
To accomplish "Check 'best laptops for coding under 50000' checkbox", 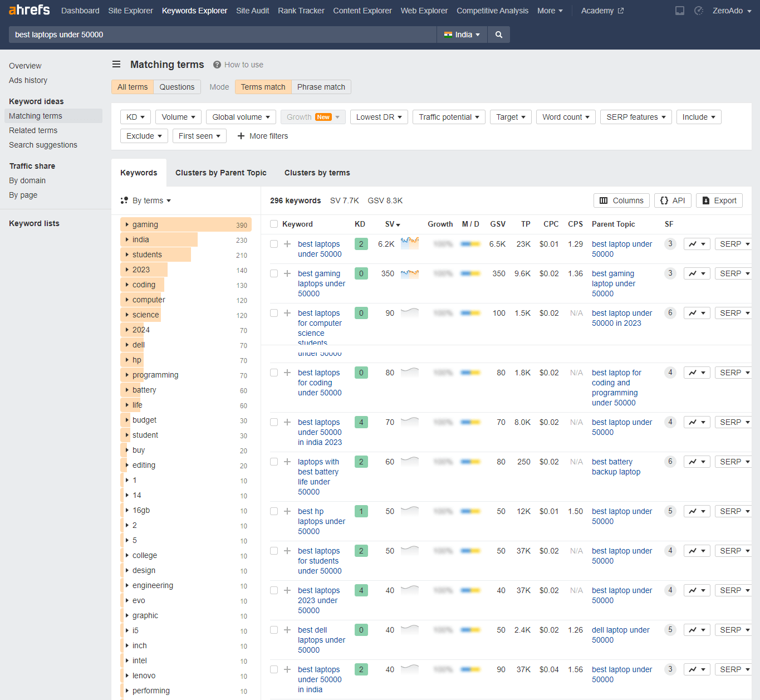I will click(x=274, y=373).
